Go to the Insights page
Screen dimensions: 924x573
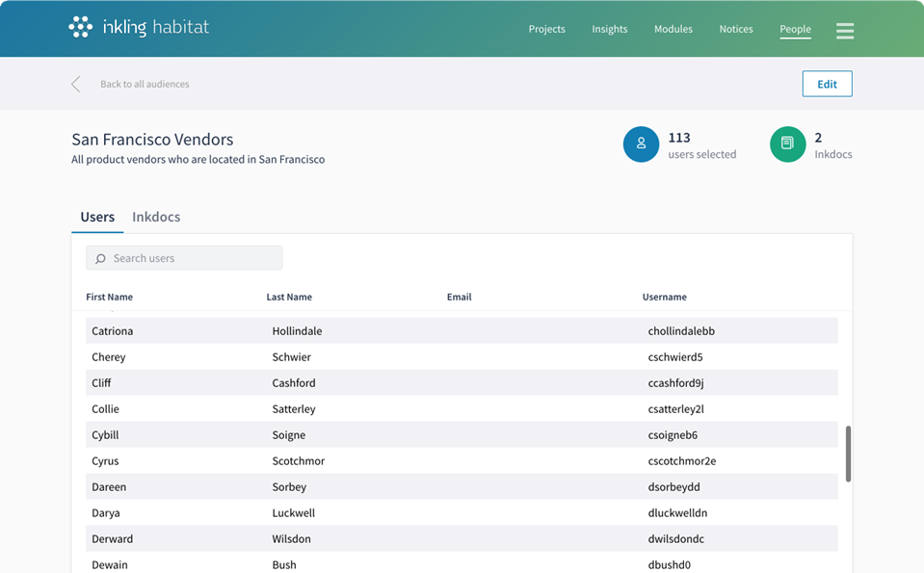tap(609, 29)
